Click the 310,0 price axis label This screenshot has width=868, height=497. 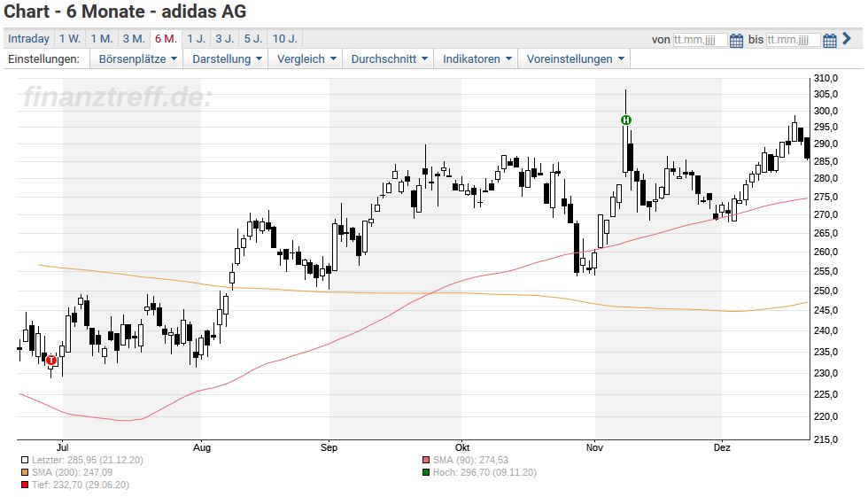tap(825, 78)
